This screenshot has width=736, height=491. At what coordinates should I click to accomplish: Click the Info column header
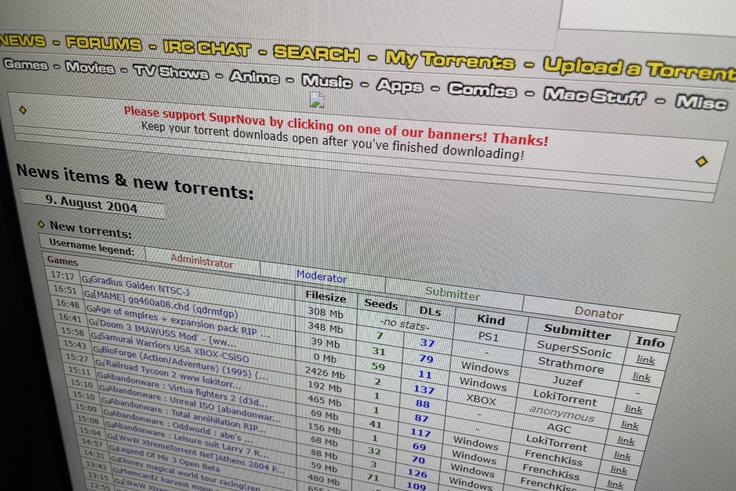click(650, 342)
